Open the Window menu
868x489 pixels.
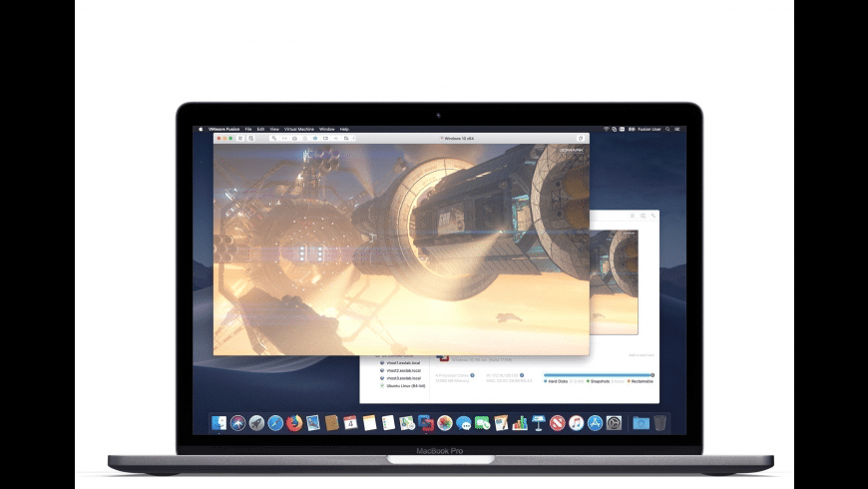coord(327,129)
